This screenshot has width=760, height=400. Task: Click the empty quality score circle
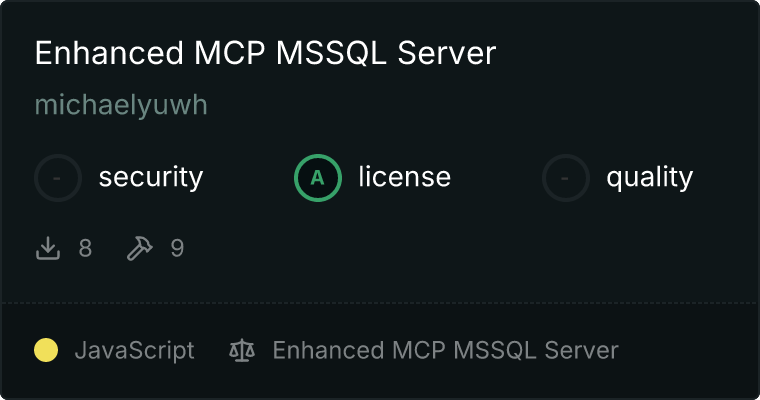[x=566, y=178]
